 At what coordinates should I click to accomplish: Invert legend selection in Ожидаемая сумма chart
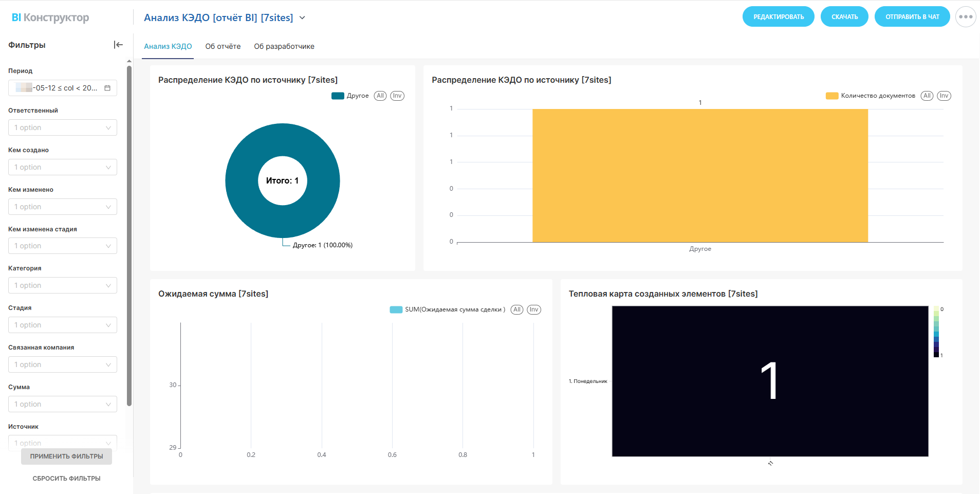[x=533, y=309]
